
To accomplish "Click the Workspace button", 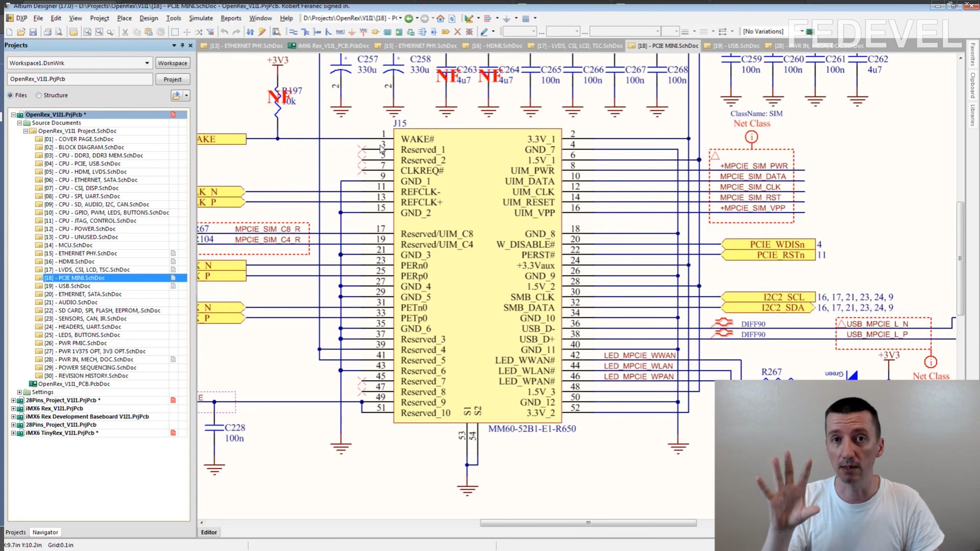I will click(x=172, y=63).
